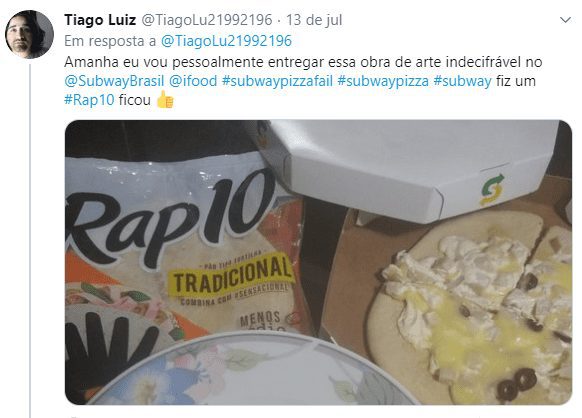
Task: Open the @SubwayBrasil mention
Action: pos(114,81)
